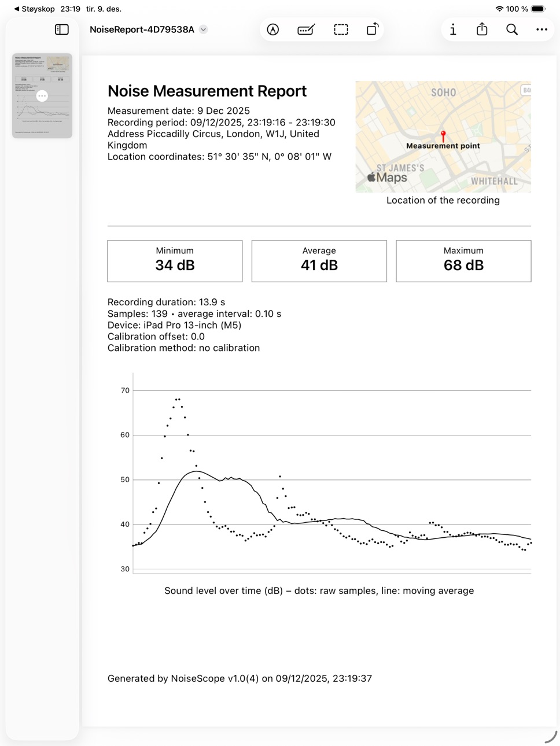Tap the 30 label on chart axis
Viewport: 560px width, 746px height.
pos(125,569)
